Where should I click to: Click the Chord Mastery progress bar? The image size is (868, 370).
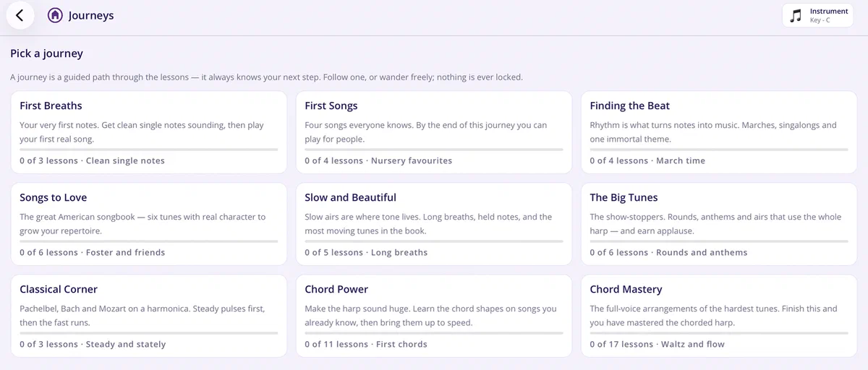click(719, 333)
